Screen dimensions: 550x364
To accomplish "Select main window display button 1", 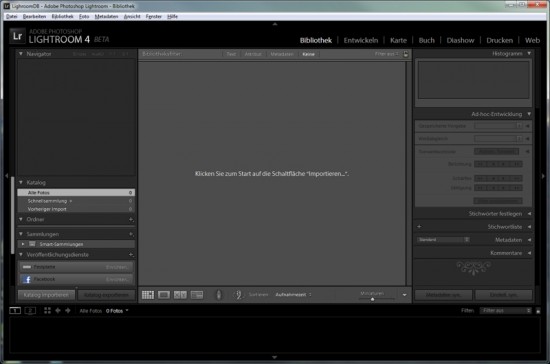I will 15,310.
